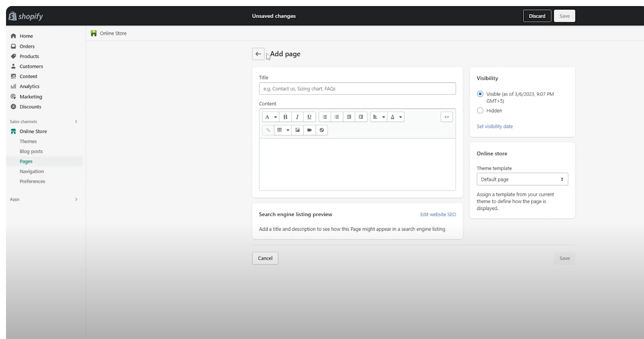The width and height of the screenshot is (644, 339).
Task: Click the Customers person icon in sidebar
Action: 14,66
